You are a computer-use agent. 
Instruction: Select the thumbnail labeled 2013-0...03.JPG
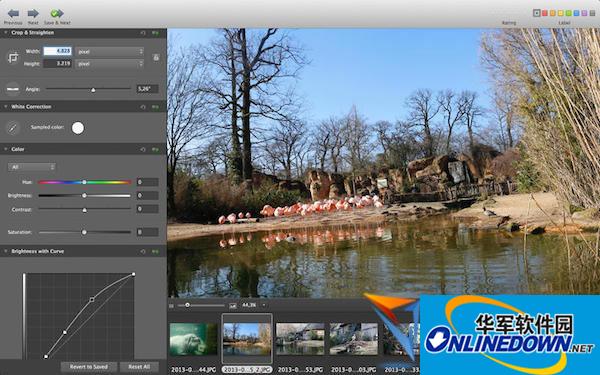(354, 339)
